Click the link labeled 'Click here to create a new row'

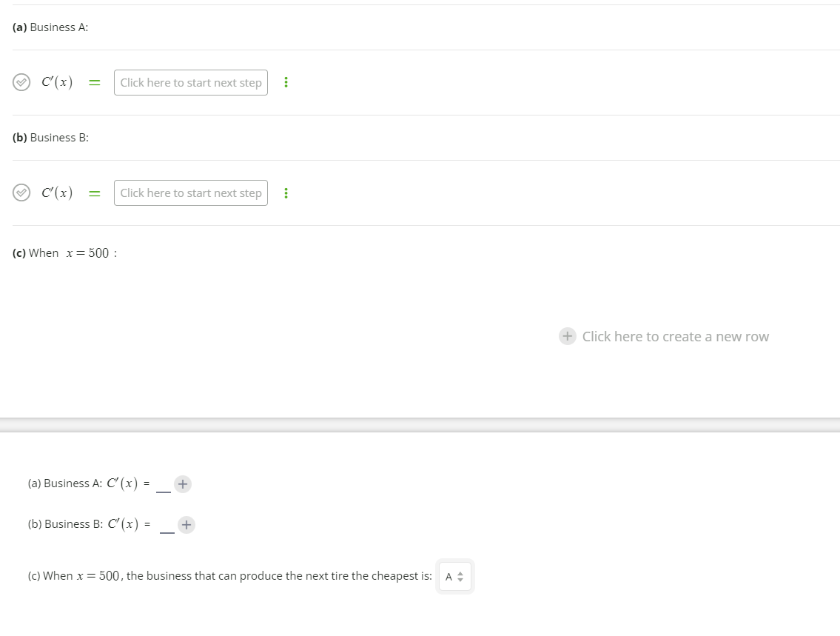pos(675,336)
